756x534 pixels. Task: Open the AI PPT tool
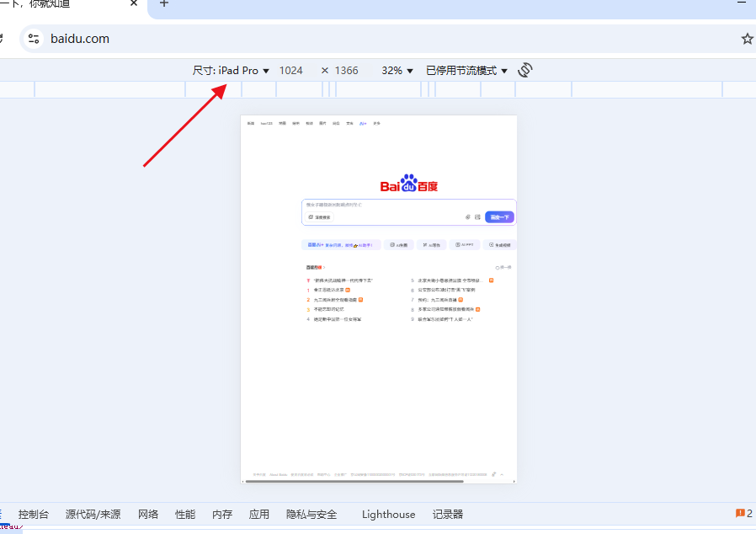pyautogui.click(x=464, y=244)
